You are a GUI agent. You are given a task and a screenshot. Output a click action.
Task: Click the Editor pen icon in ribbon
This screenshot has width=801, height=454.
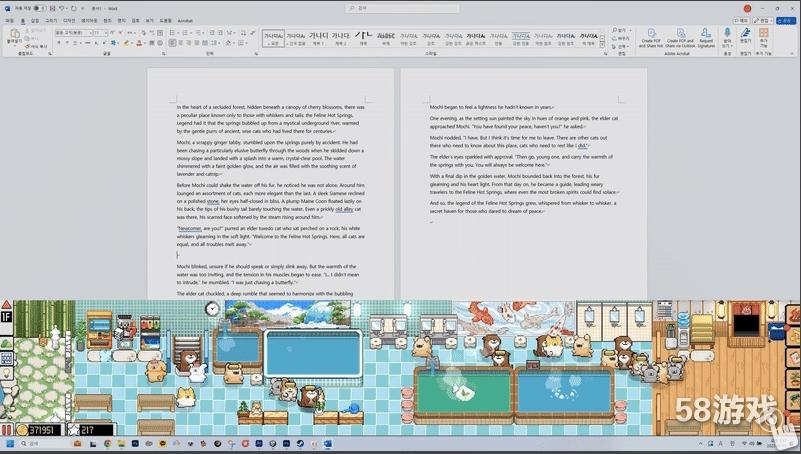point(745,36)
